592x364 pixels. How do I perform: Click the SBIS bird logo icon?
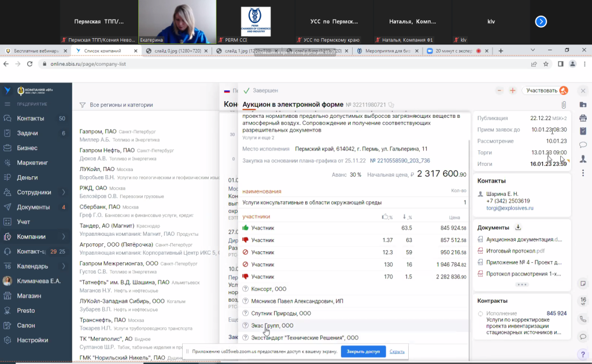[8, 91]
